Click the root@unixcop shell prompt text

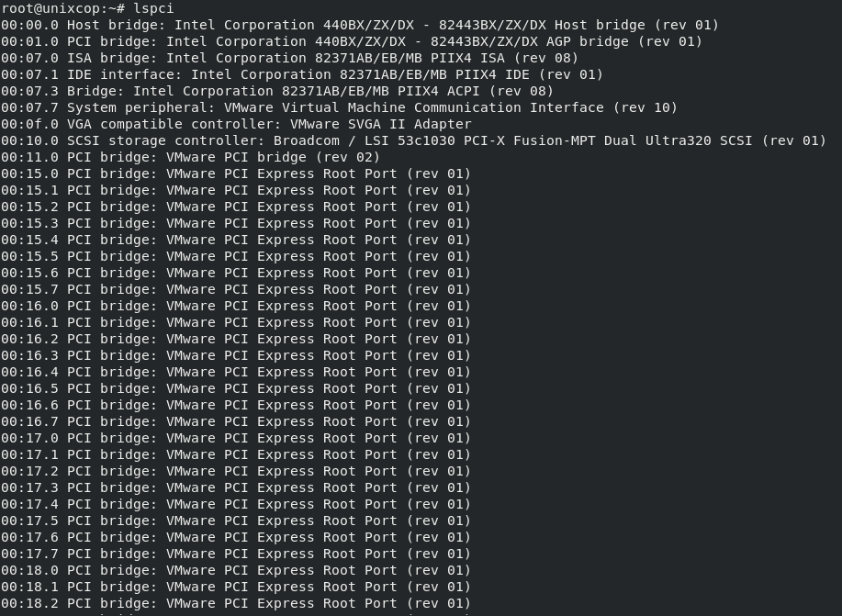tap(63, 8)
